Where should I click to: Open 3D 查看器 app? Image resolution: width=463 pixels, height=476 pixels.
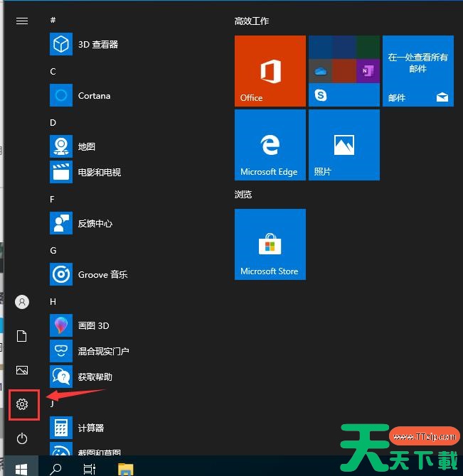click(x=84, y=44)
